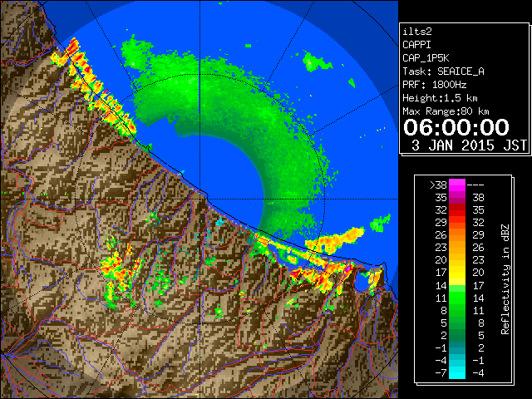This screenshot has height=399, width=532.
Task: Click the small cyan echo patch on the coast
Action: [220, 222]
